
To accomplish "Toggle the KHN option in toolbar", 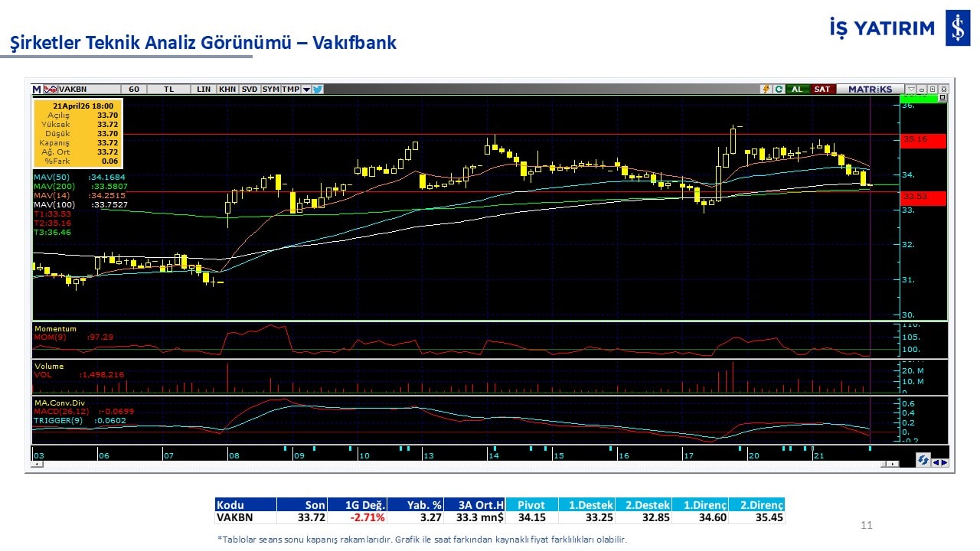I will click(x=227, y=90).
